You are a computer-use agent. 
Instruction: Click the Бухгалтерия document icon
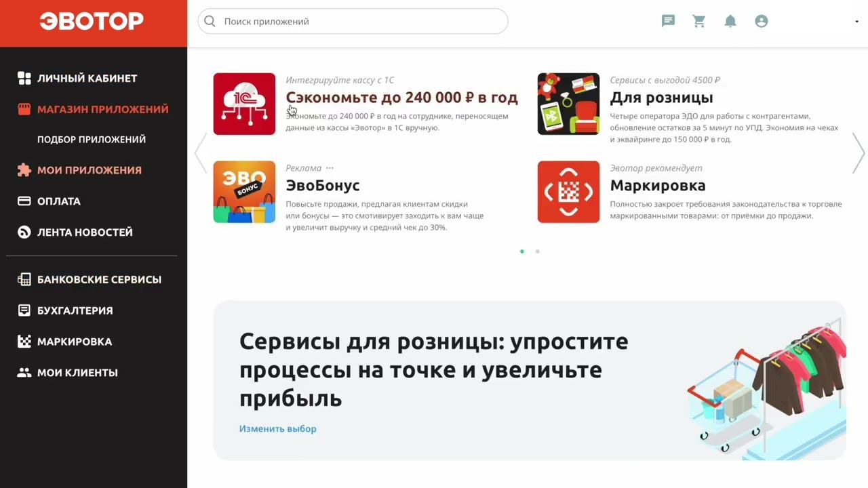point(24,310)
